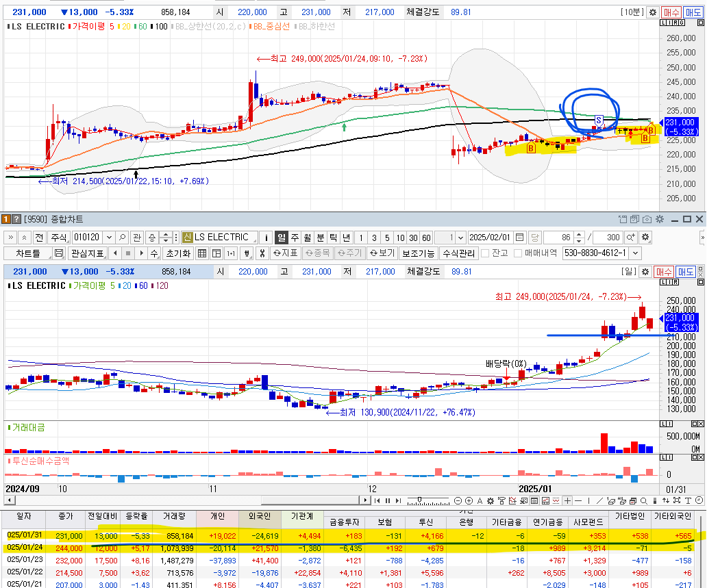This screenshot has height=588, width=707.
Task: Select 월 monthly period toggle
Action: [x=308, y=238]
